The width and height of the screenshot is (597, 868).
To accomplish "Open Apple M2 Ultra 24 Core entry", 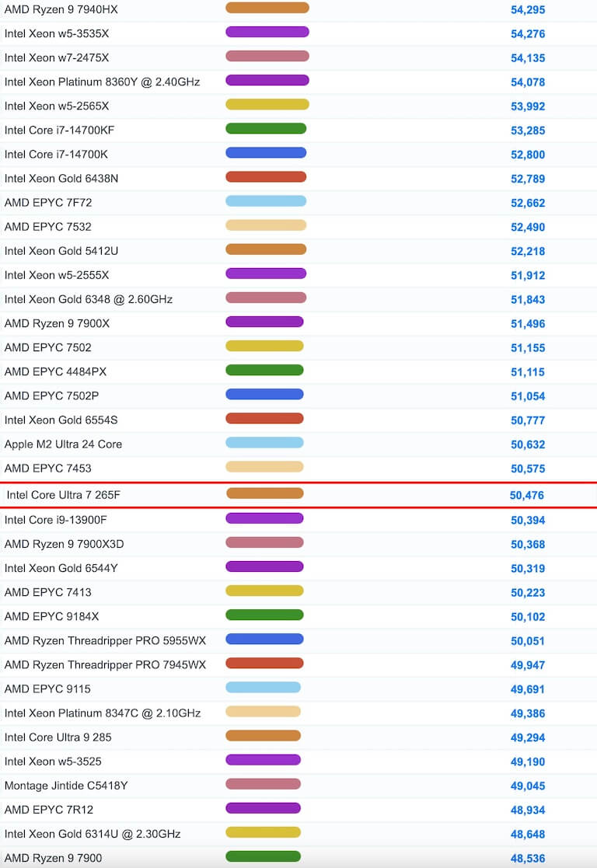I will 63,444.
